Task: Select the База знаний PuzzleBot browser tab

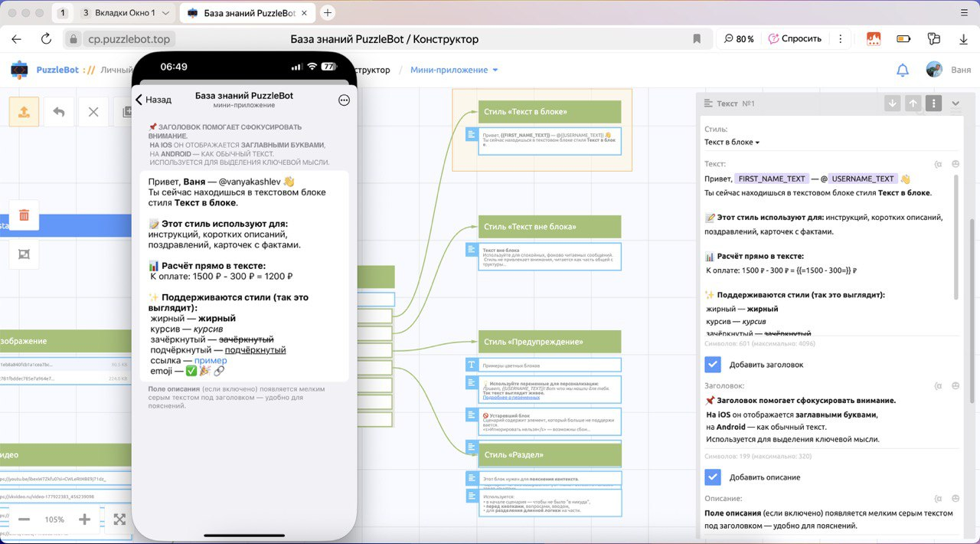Action: (x=247, y=13)
